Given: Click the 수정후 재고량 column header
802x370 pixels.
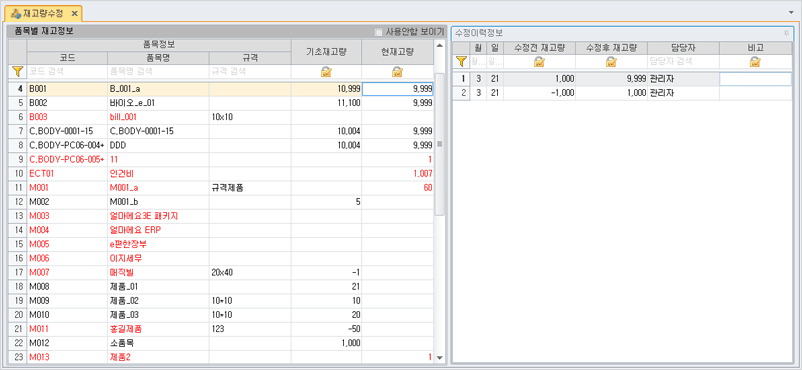Looking at the screenshot, I should click(611, 48).
